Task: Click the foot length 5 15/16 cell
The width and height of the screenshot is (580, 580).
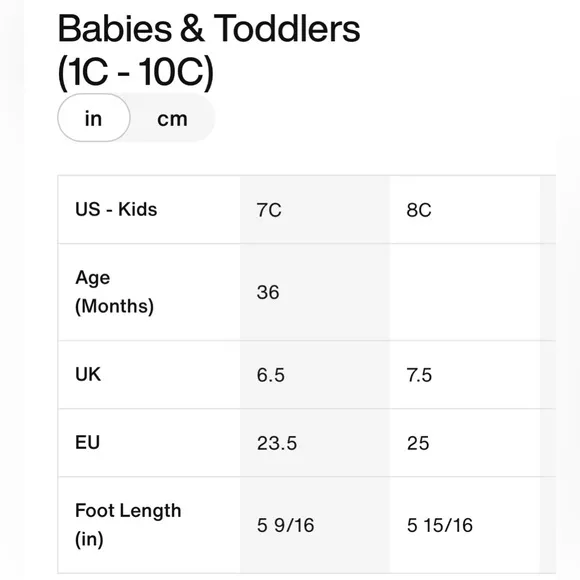Action: point(440,525)
